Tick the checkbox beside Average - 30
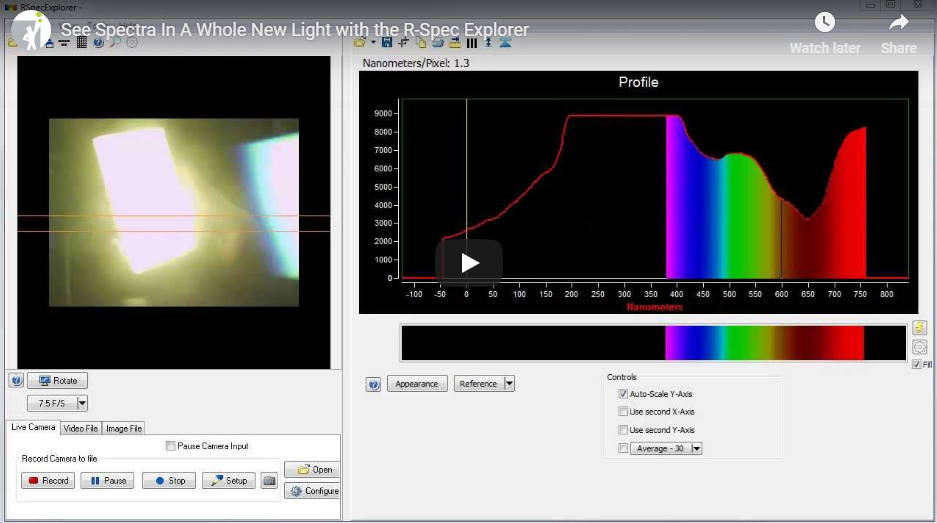This screenshot has width=937, height=523. tap(623, 448)
